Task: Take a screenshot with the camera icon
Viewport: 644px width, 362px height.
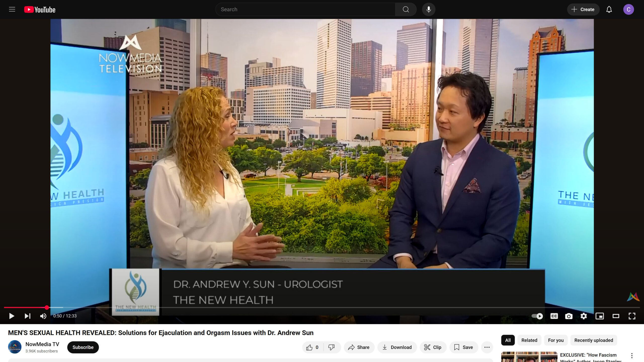Action: (x=569, y=316)
